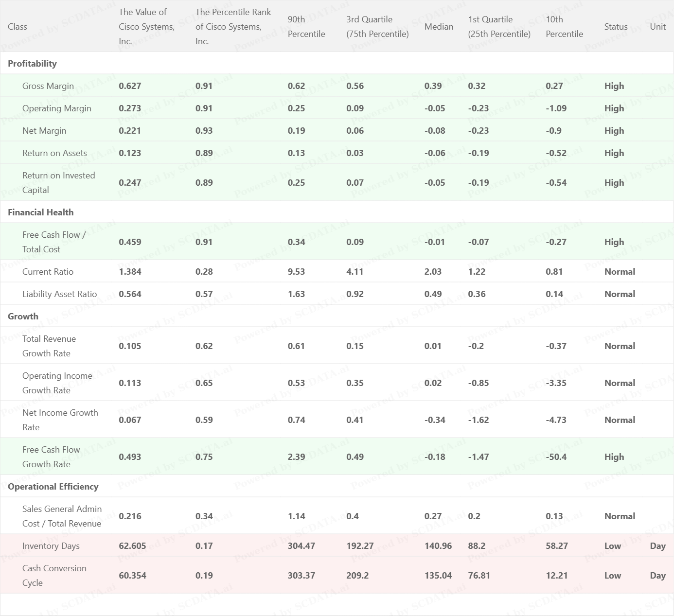
Task: Select the Growth section heading
Action: coord(23,317)
